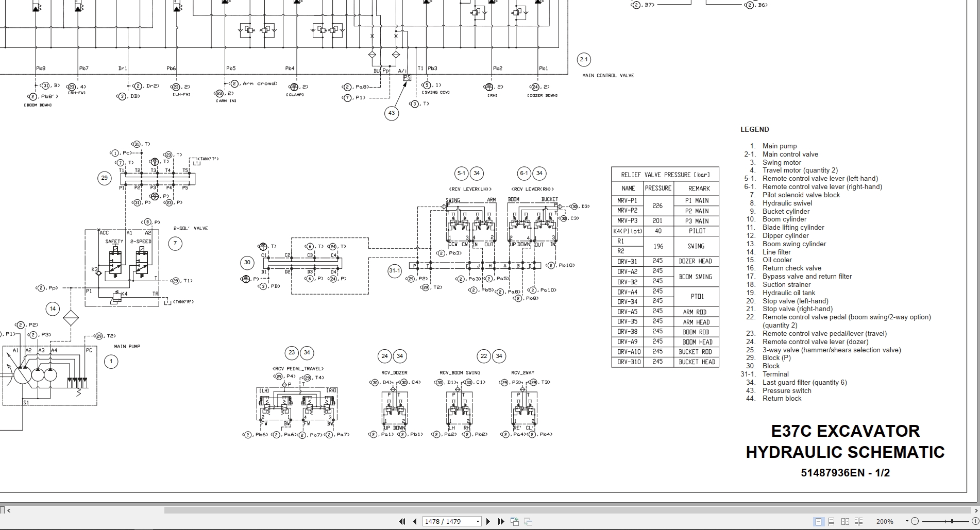The width and height of the screenshot is (980, 530).
Task: Click the 'RCV_BOOM SWING' label
Action: (460, 373)
